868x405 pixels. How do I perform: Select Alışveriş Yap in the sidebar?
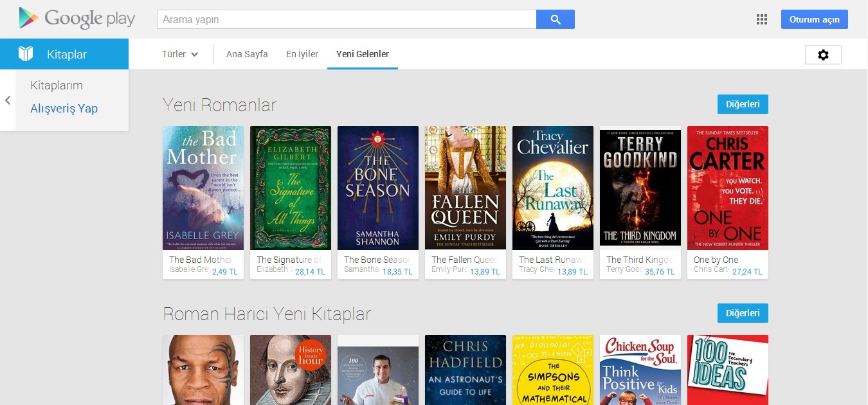64,109
